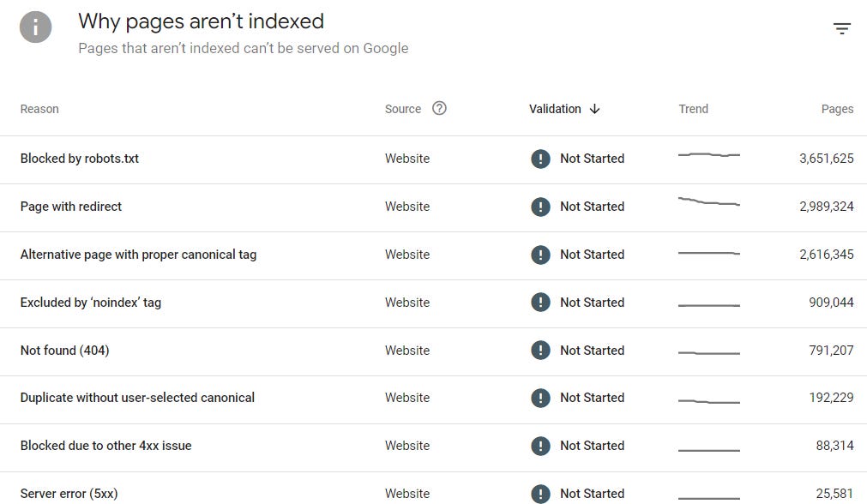Click exclamation icon for Duplicate without canonical row
This screenshot has height=504, width=867.
tap(540, 398)
